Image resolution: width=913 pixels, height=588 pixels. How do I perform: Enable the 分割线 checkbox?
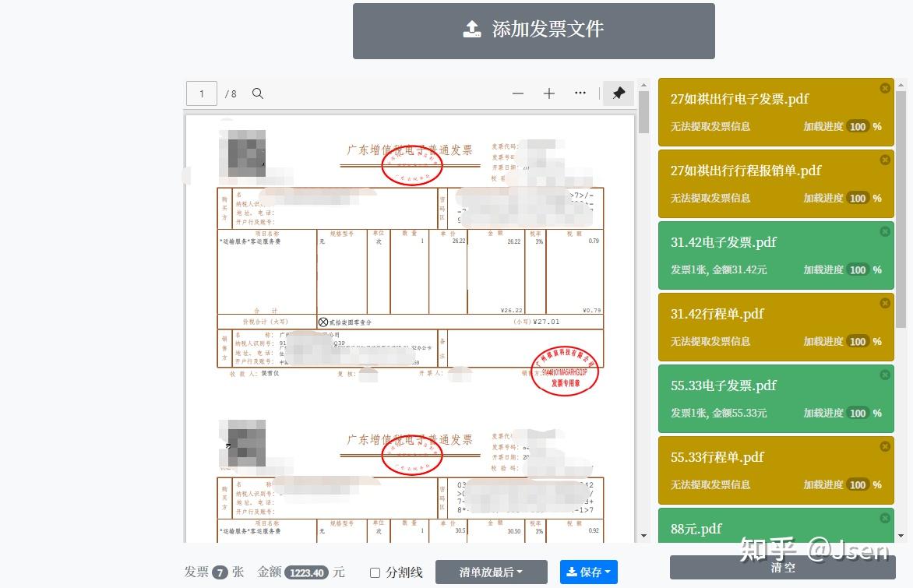click(x=375, y=573)
